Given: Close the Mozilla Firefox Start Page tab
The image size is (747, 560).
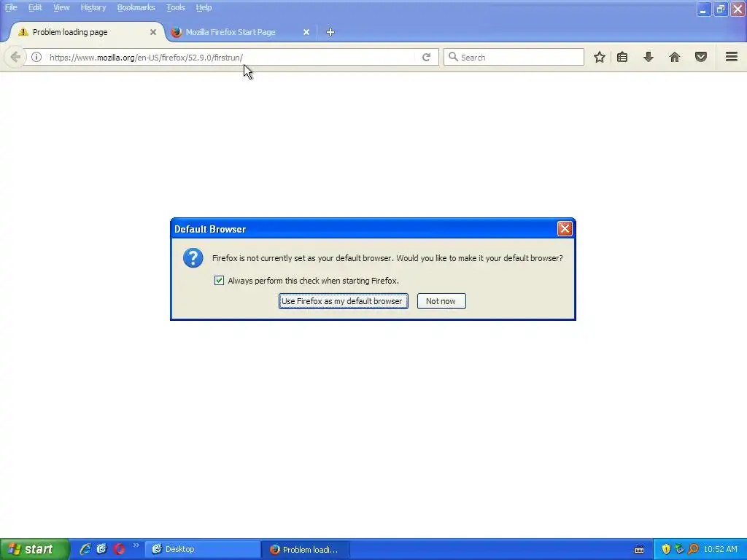Looking at the screenshot, I should coord(306,32).
